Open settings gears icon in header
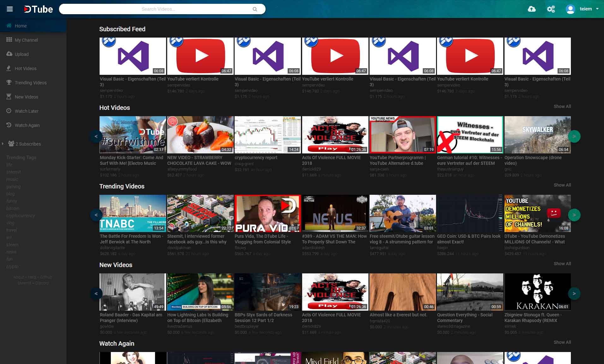 pos(551,9)
